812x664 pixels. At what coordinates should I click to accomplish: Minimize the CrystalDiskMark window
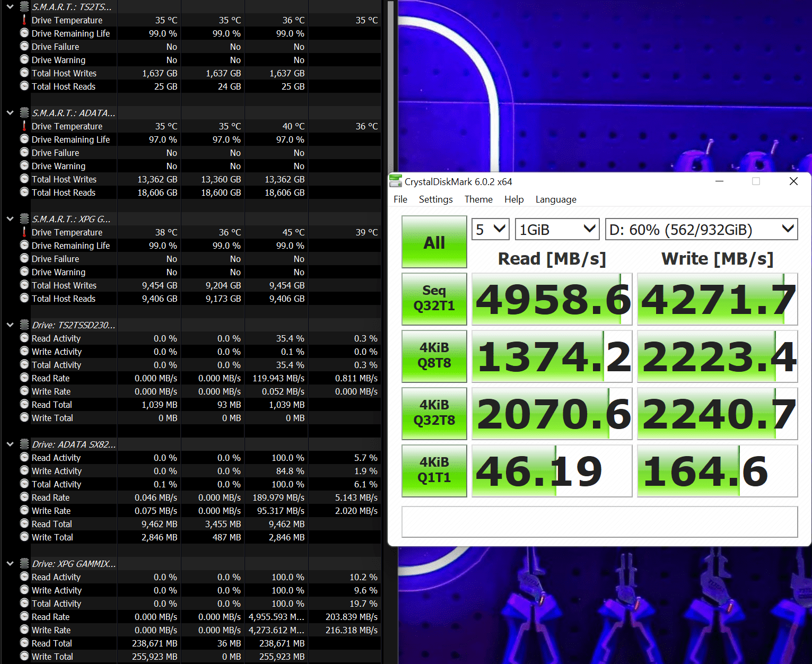click(x=719, y=181)
